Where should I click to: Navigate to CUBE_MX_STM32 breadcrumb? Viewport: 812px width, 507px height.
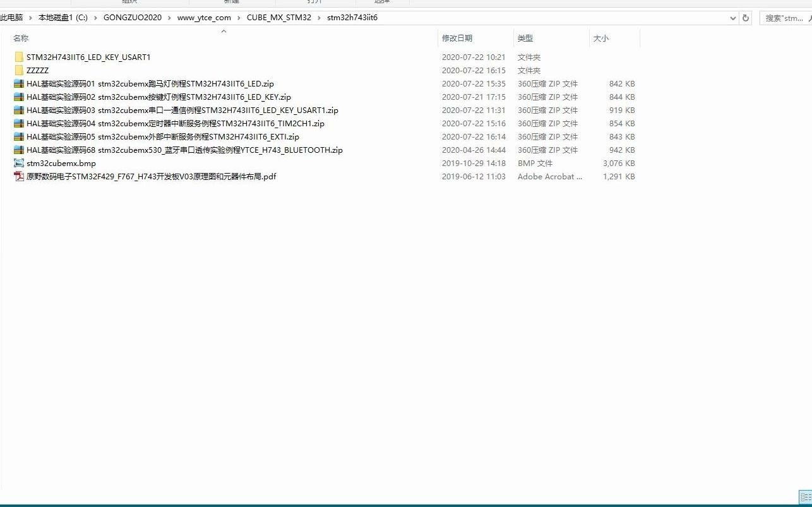pos(279,18)
